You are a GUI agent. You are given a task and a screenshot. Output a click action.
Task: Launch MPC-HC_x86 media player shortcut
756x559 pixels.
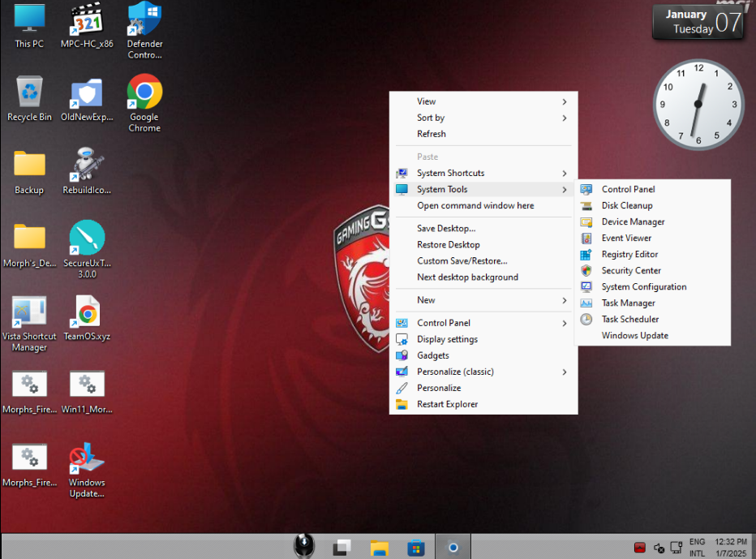(x=87, y=25)
